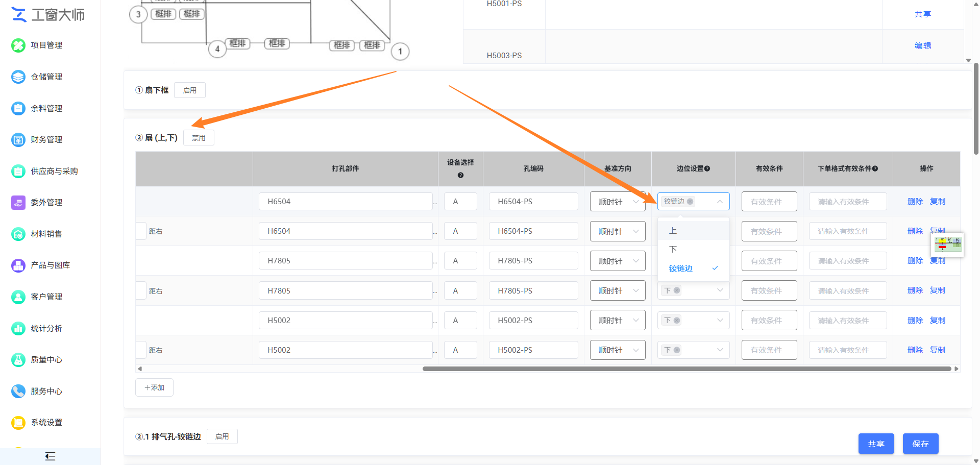Open 委外管理 sidebar icon
Image resolution: width=980 pixels, height=465 pixels.
click(18, 203)
